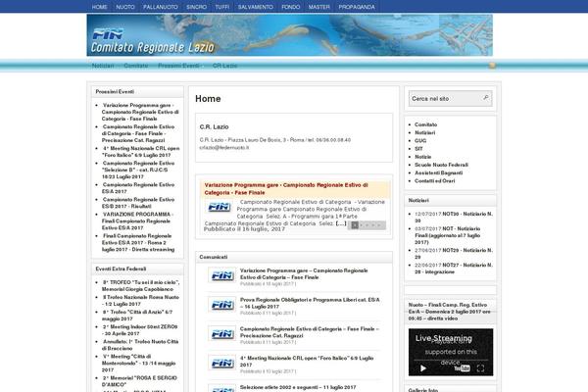
Task: Open the Comitato submenu tab
Action: coord(136,66)
